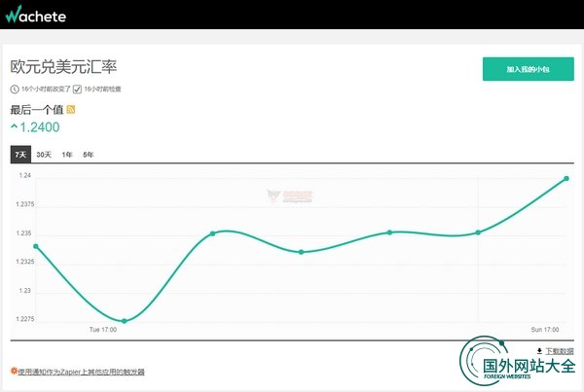This screenshot has width=584, height=392.
Task: Click the up-arrow indicator beside 1.2400
Action: click(x=15, y=126)
